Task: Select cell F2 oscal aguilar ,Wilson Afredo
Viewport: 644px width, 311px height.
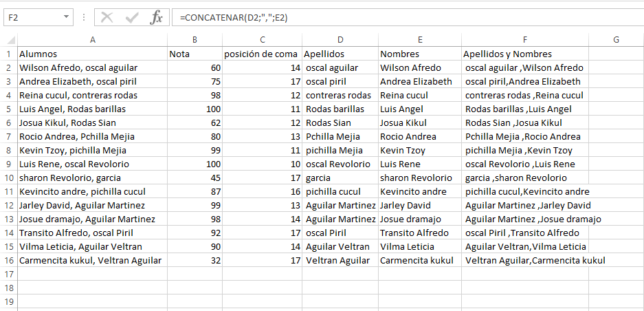Action: (x=525, y=68)
